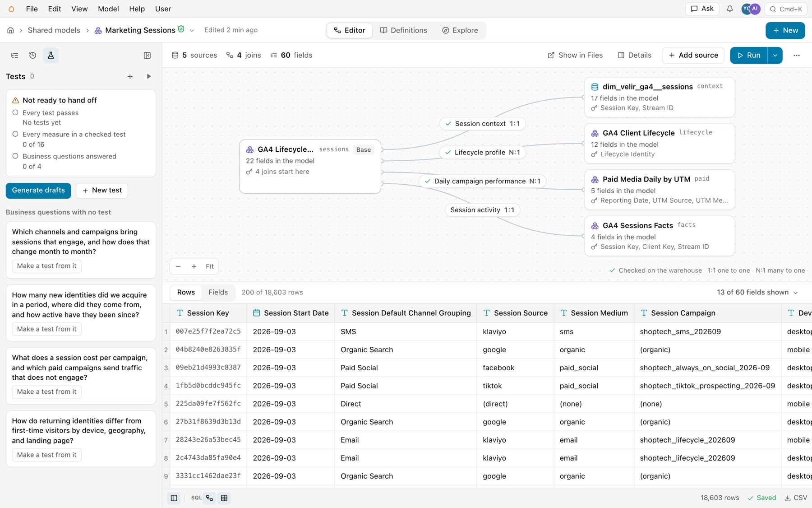Click the New button top right
Image resolution: width=812 pixels, height=508 pixels.
tap(785, 30)
